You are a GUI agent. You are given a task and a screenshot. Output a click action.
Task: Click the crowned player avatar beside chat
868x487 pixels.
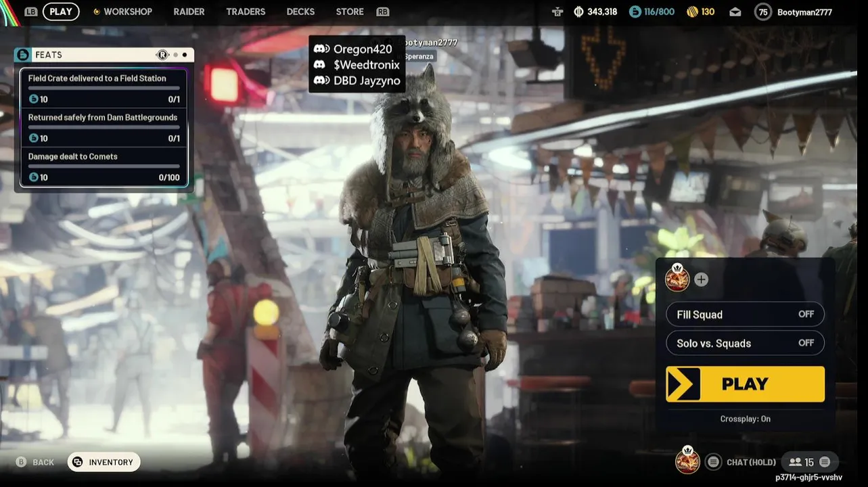click(687, 460)
